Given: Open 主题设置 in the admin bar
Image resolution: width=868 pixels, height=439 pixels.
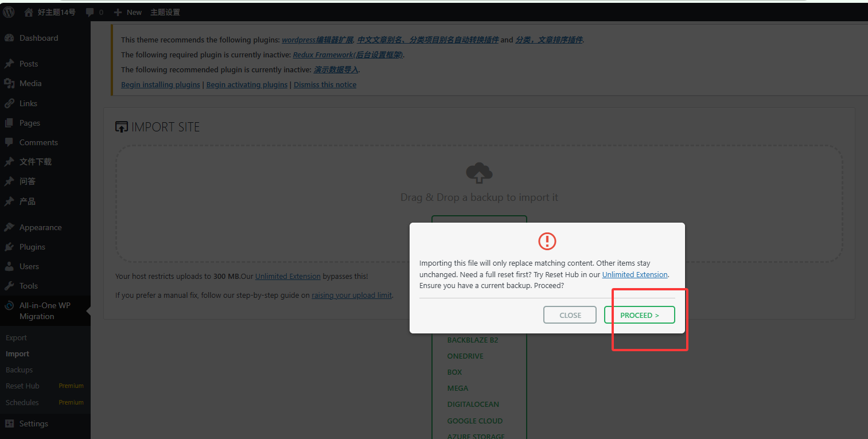Looking at the screenshot, I should pyautogui.click(x=165, y=12).
